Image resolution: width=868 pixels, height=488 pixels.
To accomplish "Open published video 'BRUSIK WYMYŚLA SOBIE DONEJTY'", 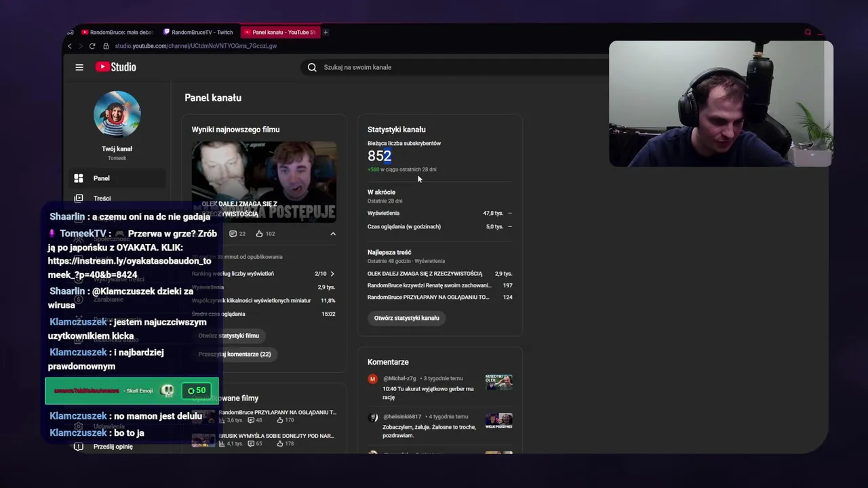I will [x=277, y=436].
